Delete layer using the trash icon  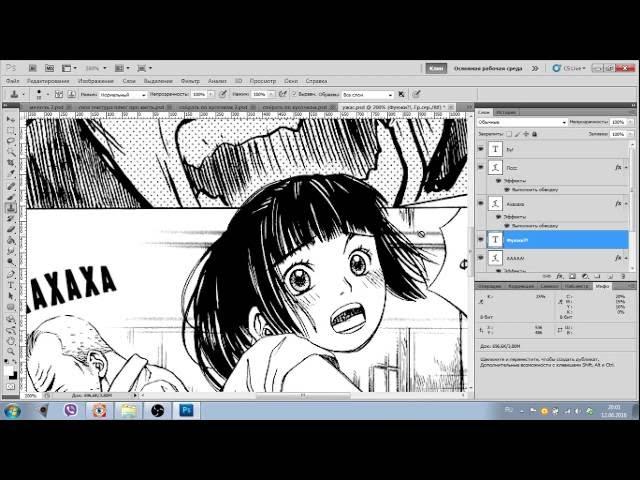(623, 276)
